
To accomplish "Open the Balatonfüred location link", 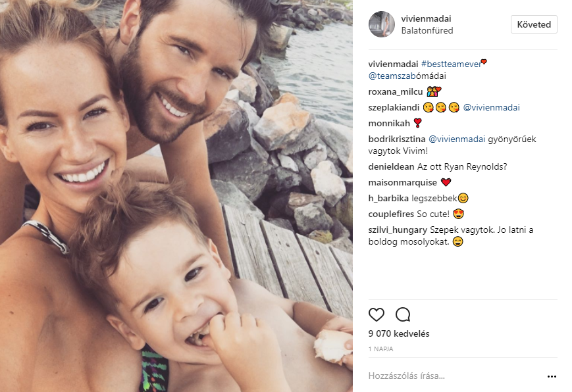I will coord(427,31).
